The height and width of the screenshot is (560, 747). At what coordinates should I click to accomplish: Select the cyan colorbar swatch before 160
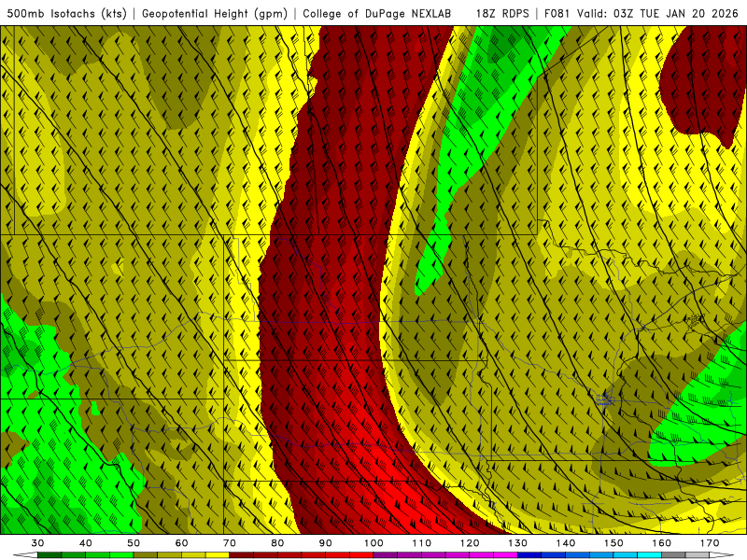pyautogui.click(x=650, y=555)
